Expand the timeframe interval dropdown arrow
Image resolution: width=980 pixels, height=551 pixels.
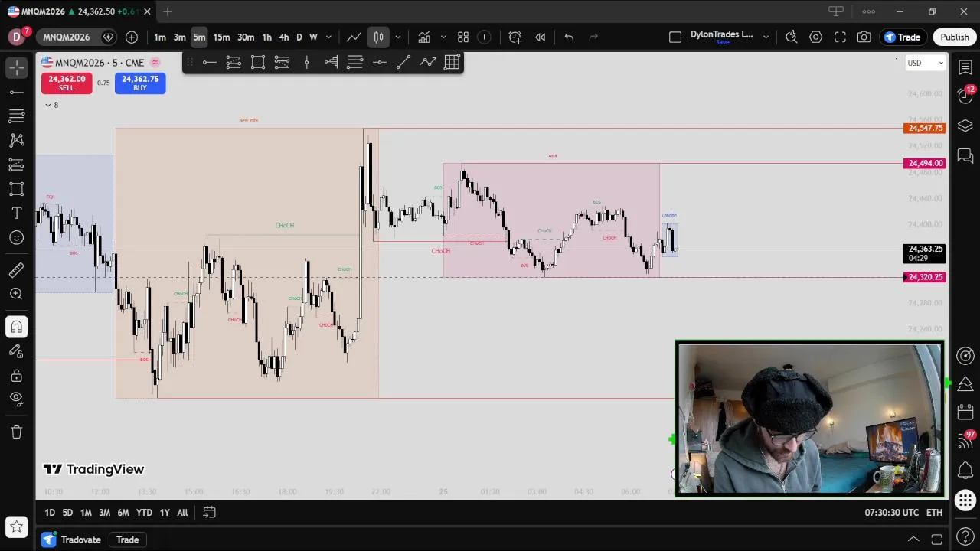328,37
